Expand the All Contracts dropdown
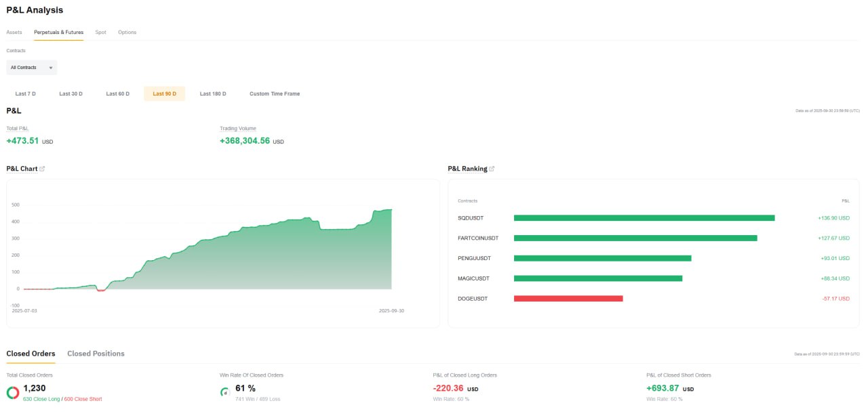The width and height of the screenshot is (868, 418). (x=32, y=68)
